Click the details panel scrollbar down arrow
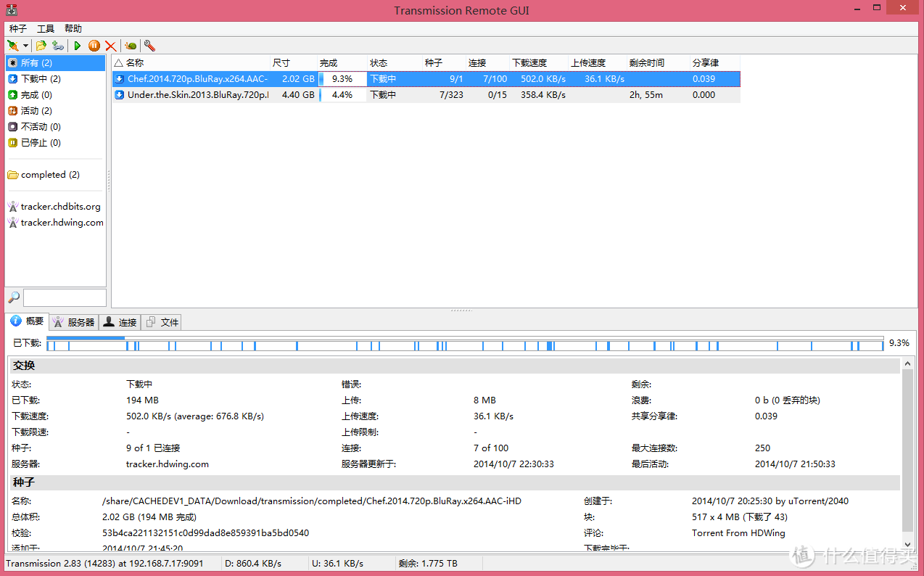This screenshot has width=924, height=576. point(908,544)
